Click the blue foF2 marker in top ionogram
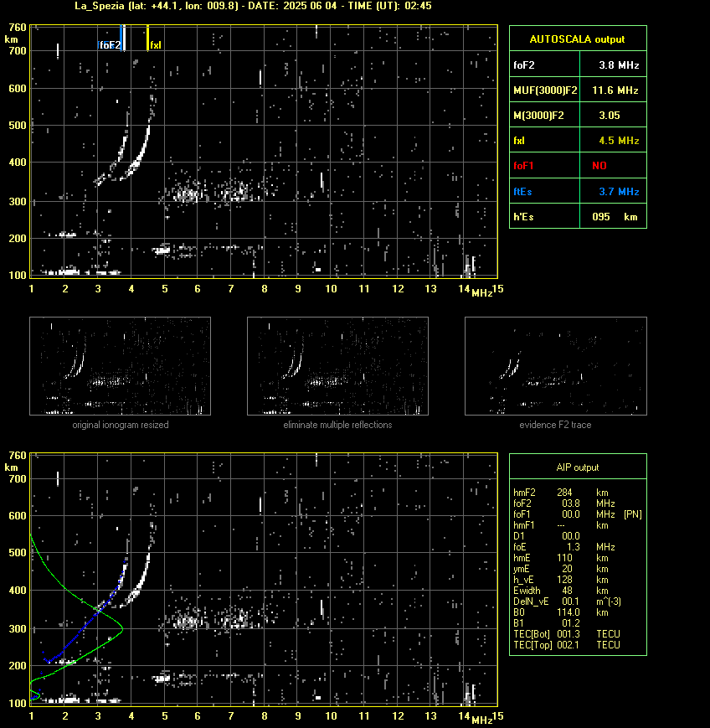The height and width of the screenshot is (728, 710). (x=121, y=38)
